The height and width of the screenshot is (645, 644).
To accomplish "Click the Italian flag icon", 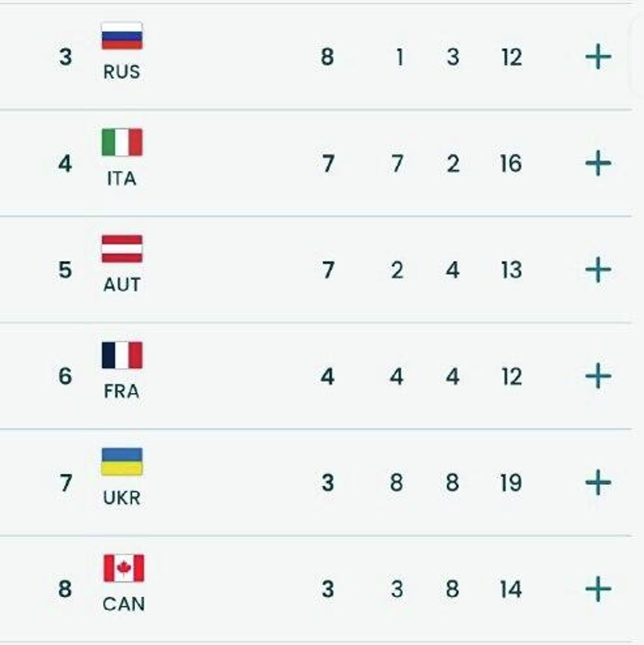I will (122, 142).
